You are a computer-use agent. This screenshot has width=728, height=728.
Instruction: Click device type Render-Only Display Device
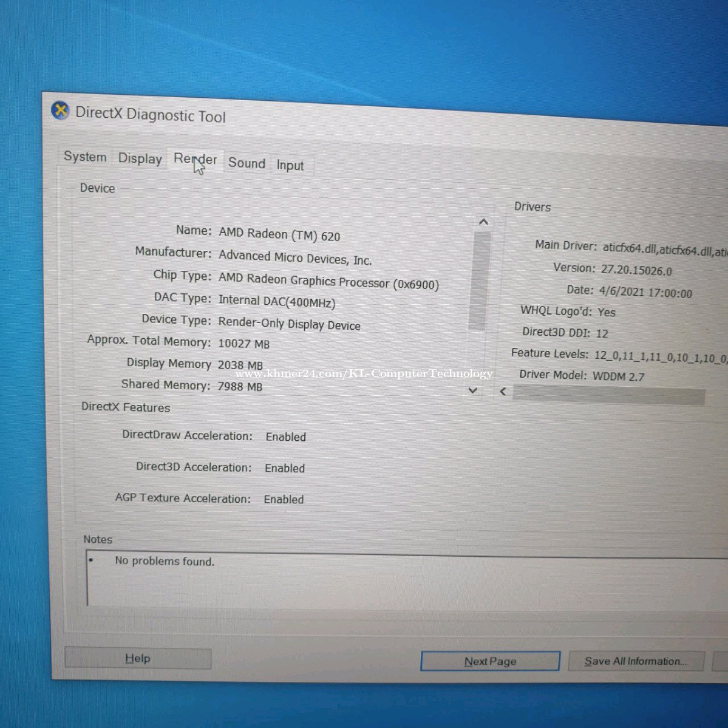(289, 324)
